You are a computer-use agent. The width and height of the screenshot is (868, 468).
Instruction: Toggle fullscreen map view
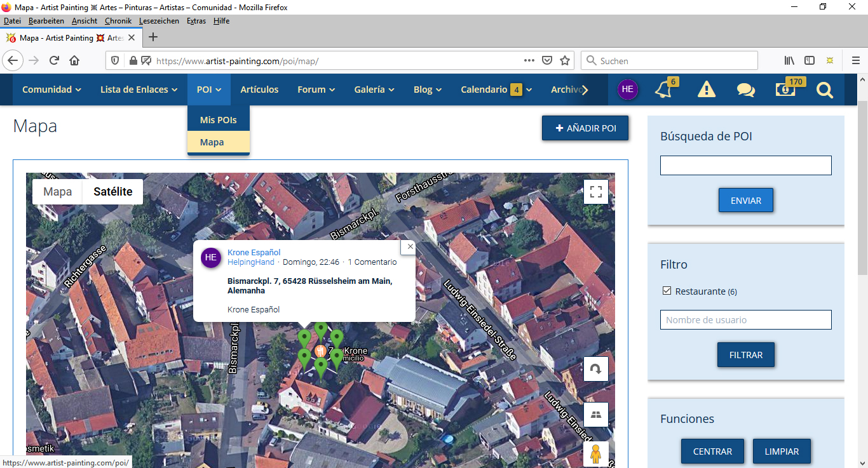595,192
